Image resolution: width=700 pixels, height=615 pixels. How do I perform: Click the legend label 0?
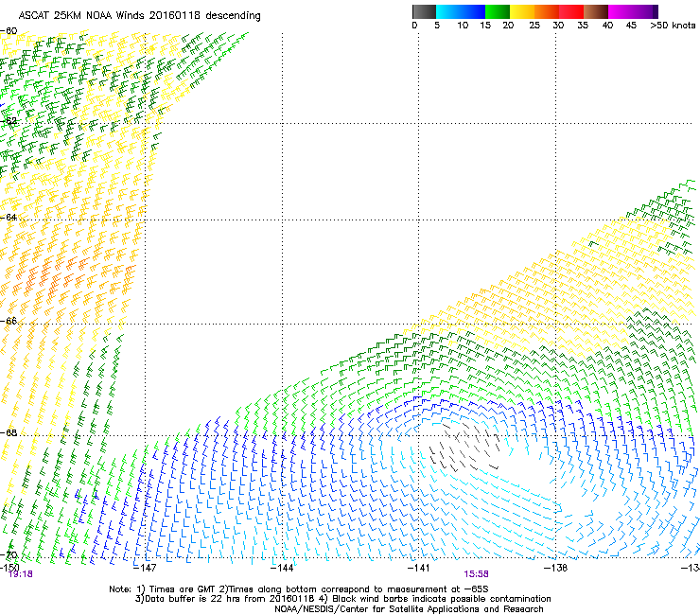[414, 26]
